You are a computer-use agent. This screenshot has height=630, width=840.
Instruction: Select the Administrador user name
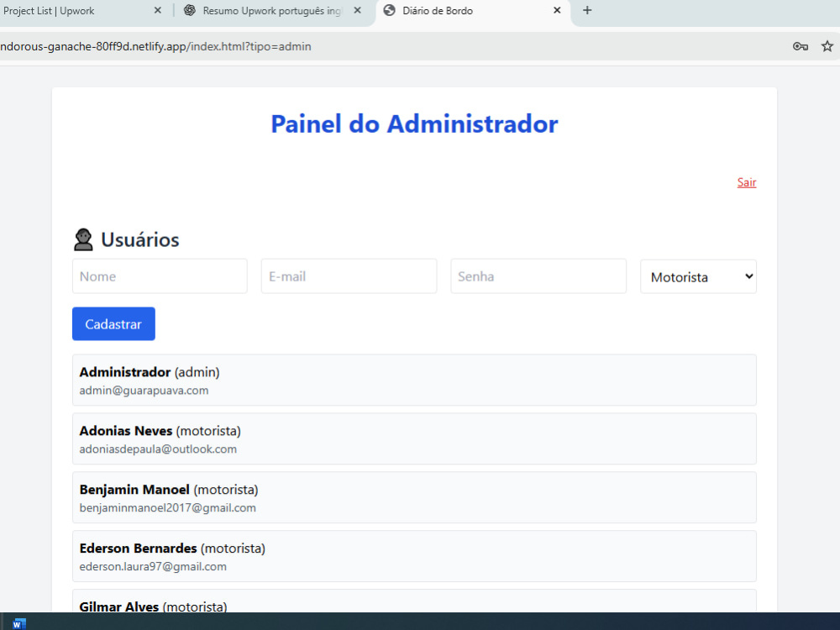click(125, 372)
